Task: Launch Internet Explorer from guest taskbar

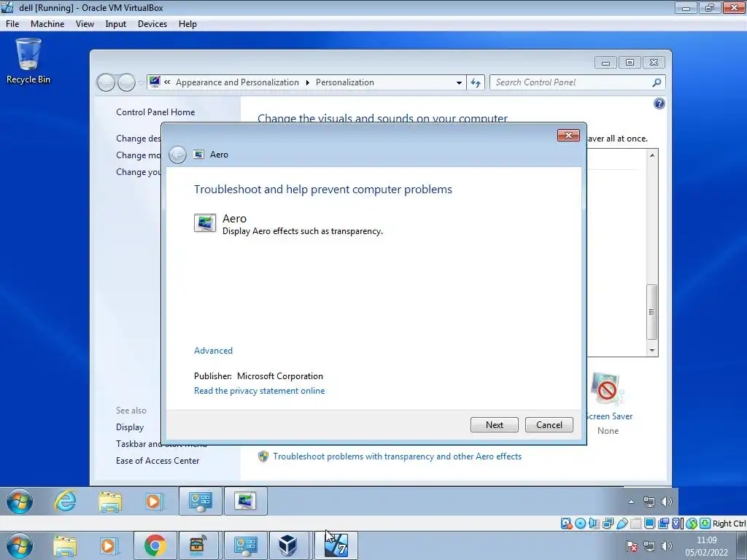Action: pos(65,501)
